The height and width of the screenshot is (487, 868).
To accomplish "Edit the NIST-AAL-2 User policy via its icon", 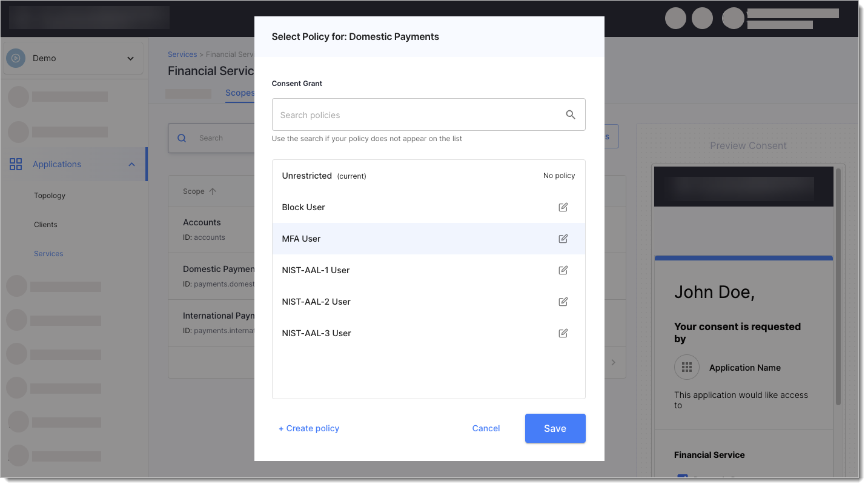I will coord(563,302).
